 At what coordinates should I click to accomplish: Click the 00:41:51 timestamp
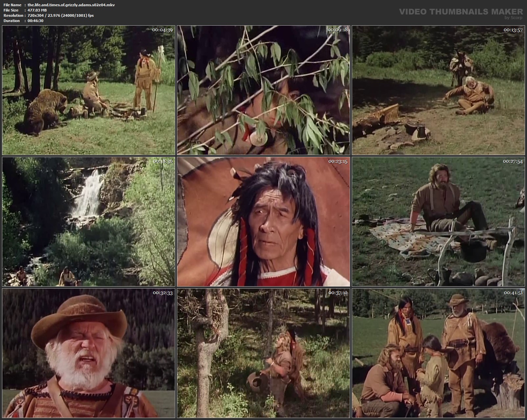coord(513,293)
